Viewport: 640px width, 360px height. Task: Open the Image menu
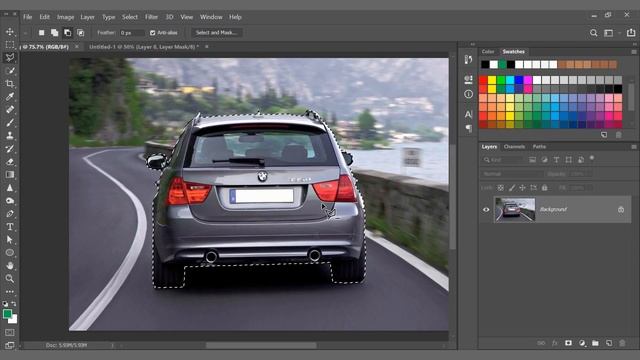coord(65,17)
